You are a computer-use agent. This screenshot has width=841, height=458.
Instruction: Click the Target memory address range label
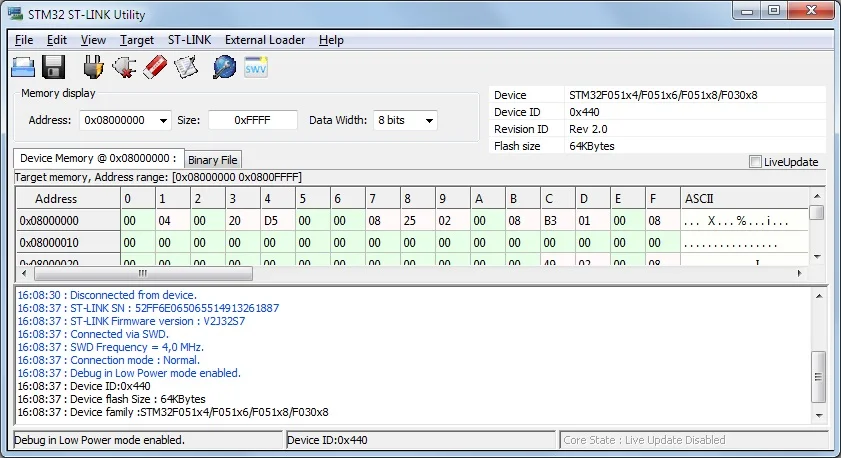[158, 177]
